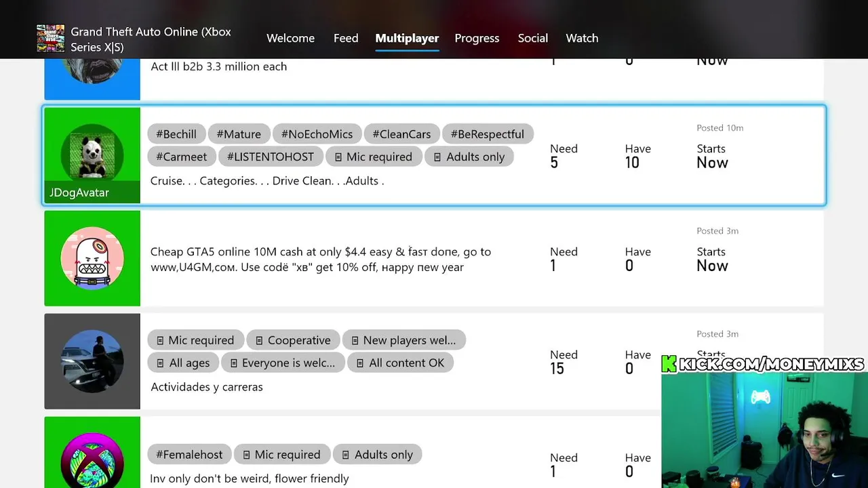This screenshot has height=488, width=868.
Task: Select the Multiplayer tab
Action: click(407, 38)
